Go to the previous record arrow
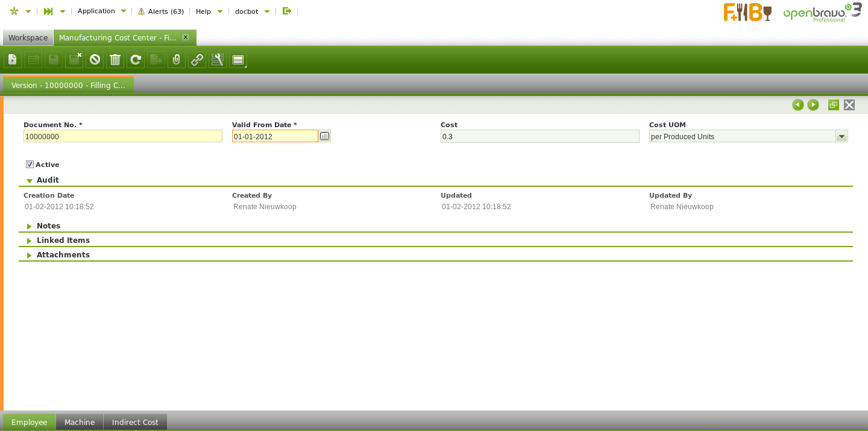 point(798,105)
